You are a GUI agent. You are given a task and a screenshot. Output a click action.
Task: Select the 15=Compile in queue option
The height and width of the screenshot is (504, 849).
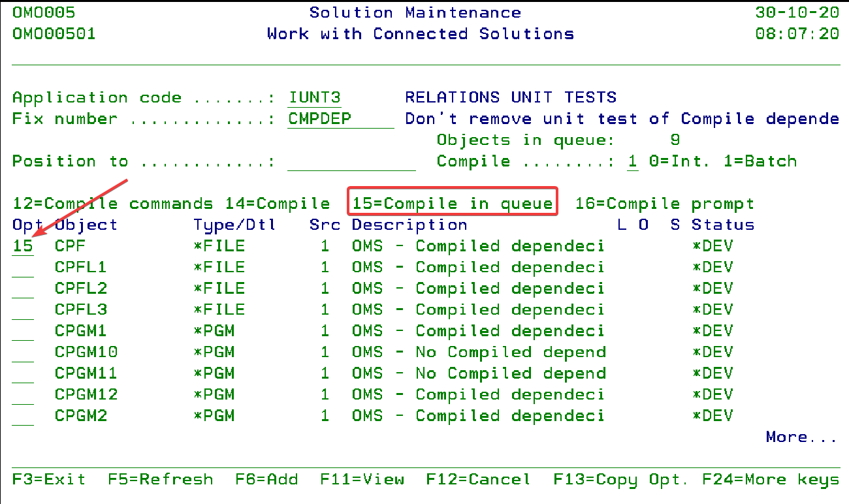[x=453, y=204]
